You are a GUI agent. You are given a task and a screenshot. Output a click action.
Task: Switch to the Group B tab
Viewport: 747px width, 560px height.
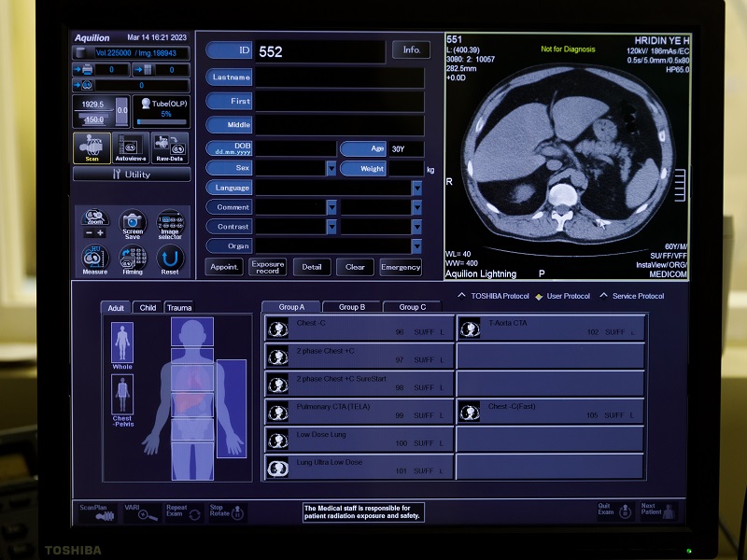click(352, 307)
